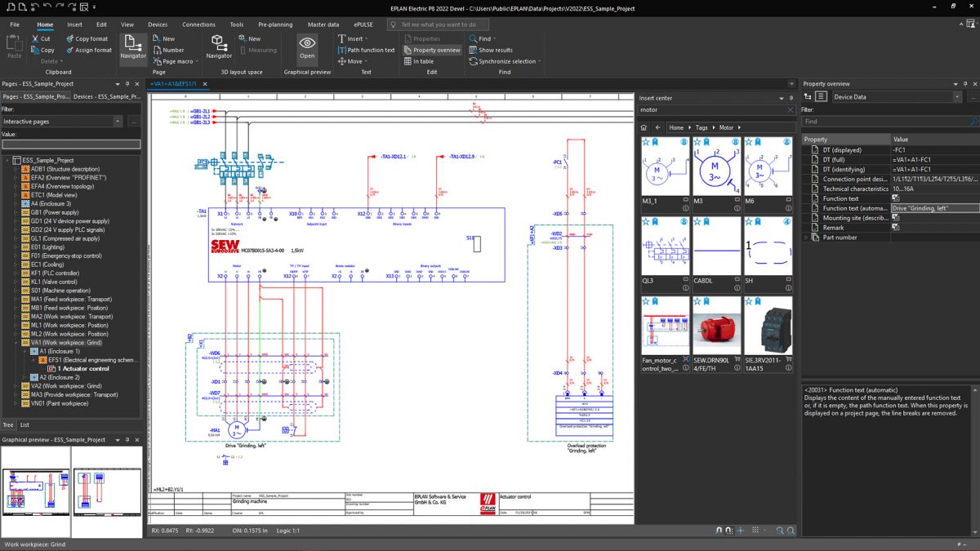
Task: Click the Page Navigator icon in ribbon
Action: pos(133,46)
